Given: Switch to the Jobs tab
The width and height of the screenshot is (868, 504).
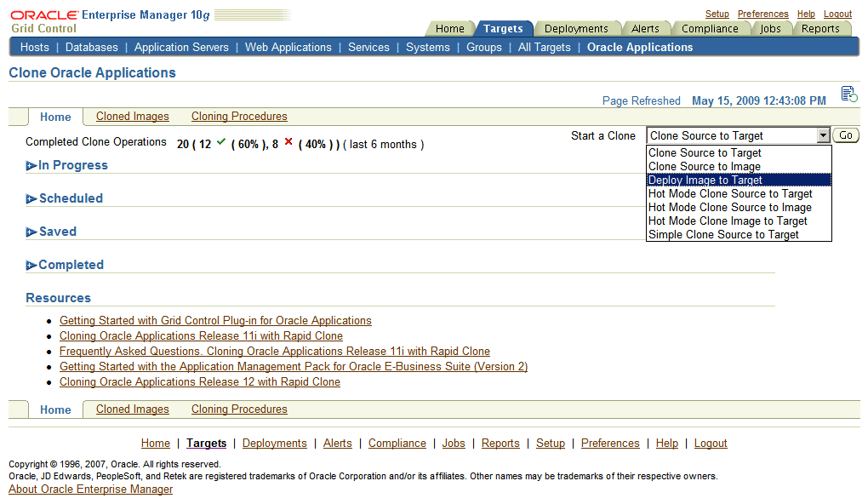Looking at the screenshot, I should pos(770,29).
